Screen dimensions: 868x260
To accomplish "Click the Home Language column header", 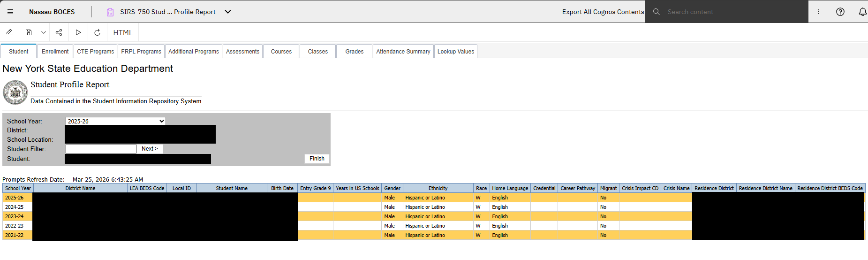I will pos(510,188).
